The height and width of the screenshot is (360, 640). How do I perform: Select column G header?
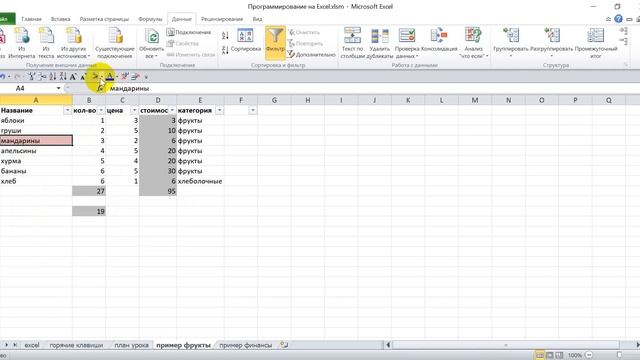pos(274,100)
